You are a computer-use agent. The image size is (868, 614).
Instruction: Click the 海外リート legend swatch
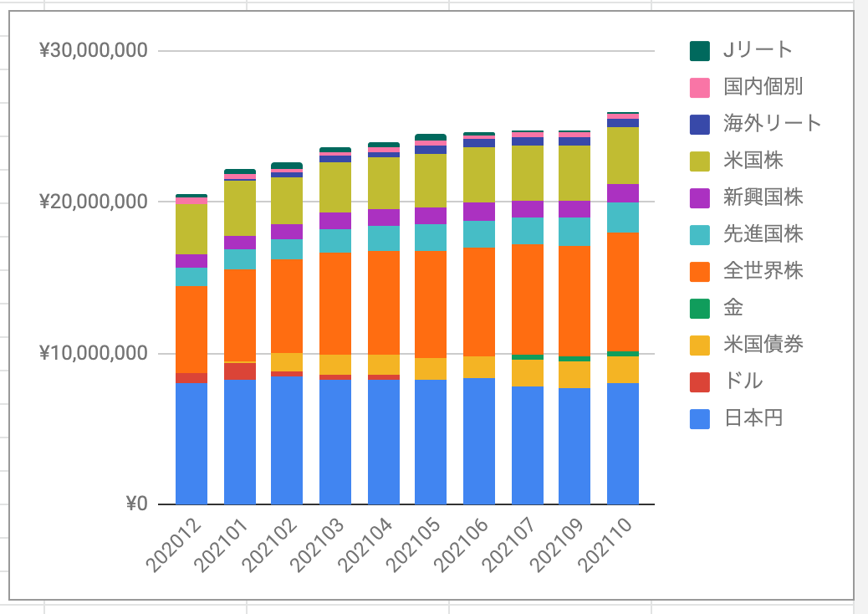click(700, 124)
